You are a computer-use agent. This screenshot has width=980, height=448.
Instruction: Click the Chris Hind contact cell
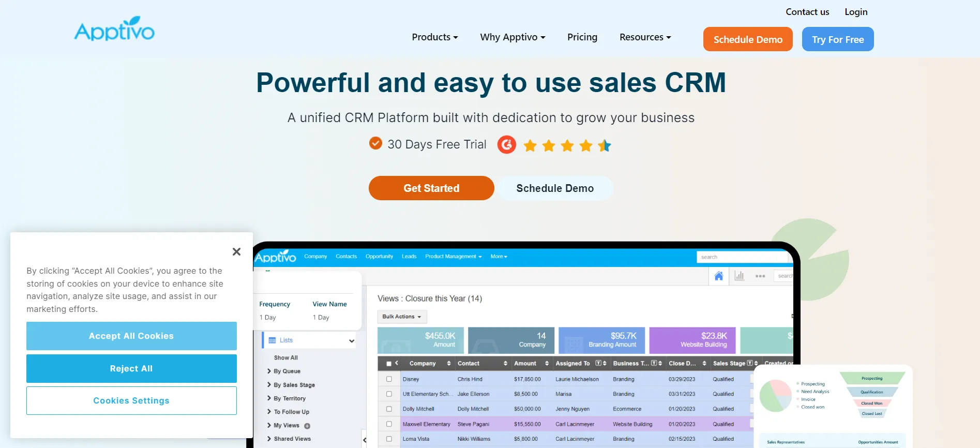pyautogui.click(x=470, y=379)
